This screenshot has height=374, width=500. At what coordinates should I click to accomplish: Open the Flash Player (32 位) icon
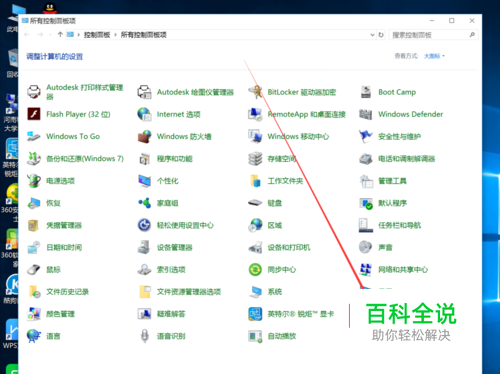coord(34,114)
